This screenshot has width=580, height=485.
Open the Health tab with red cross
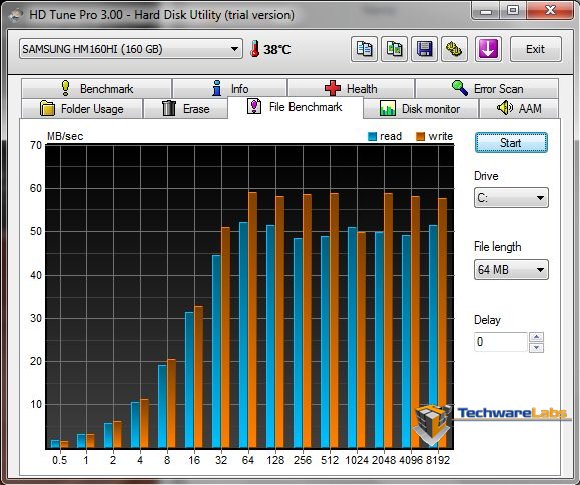351,88
